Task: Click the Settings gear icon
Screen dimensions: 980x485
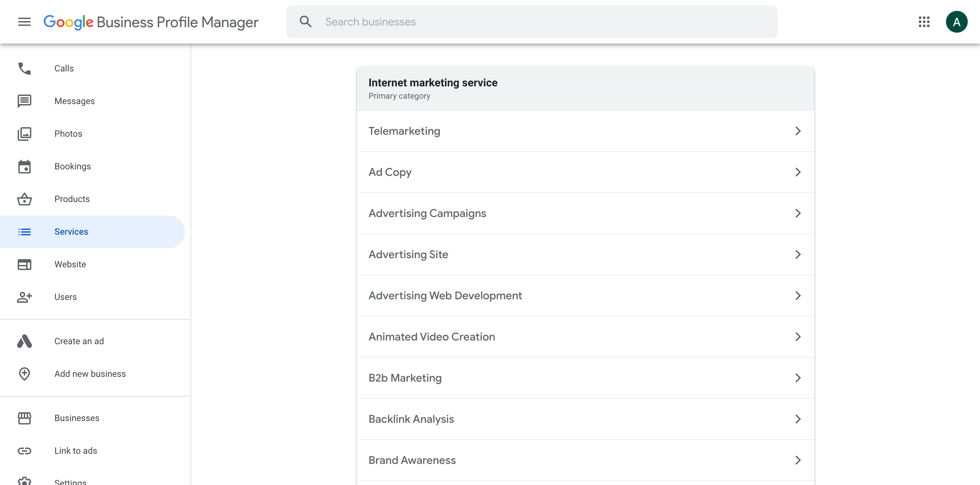Action: [x=24, y=482]
